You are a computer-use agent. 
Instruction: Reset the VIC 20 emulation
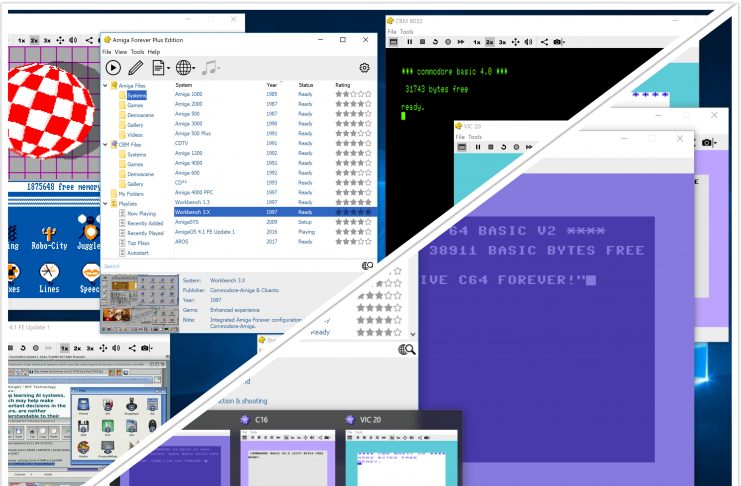point(503,147)
